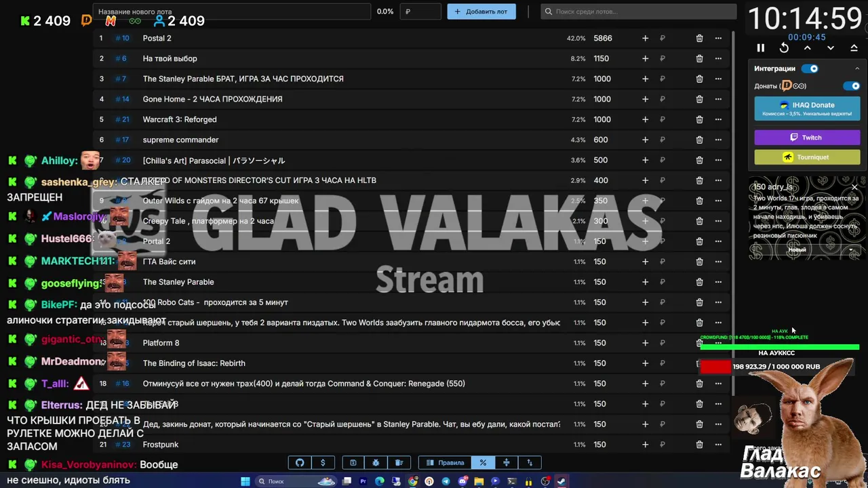Click the bug report icon in the bottom toolbar

(376, 463)
